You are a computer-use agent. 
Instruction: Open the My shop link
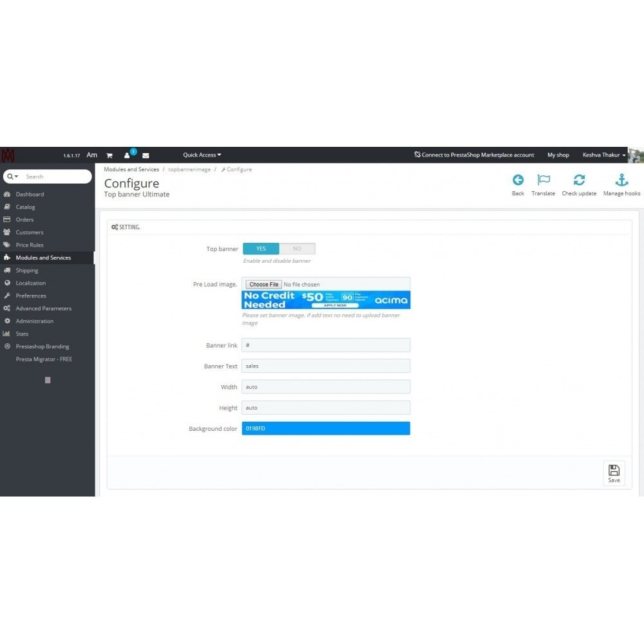[x=558, y=155]
